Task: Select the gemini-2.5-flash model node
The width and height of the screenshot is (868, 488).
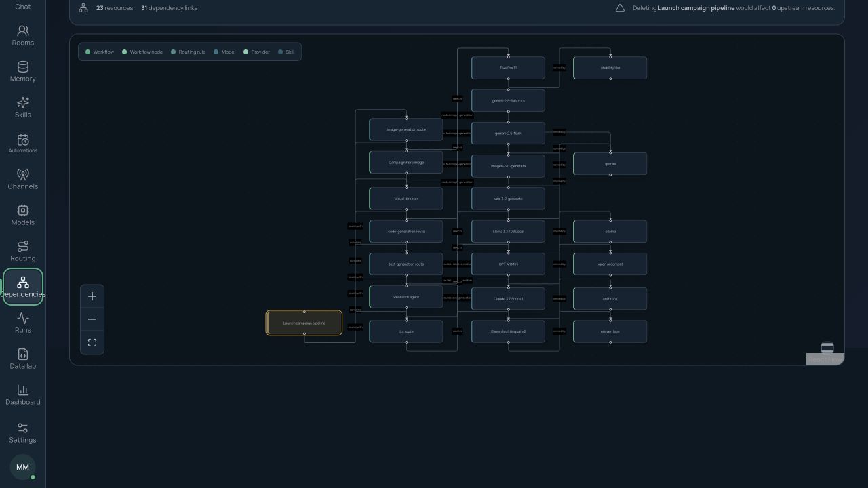Action: [x=508, y=134]
